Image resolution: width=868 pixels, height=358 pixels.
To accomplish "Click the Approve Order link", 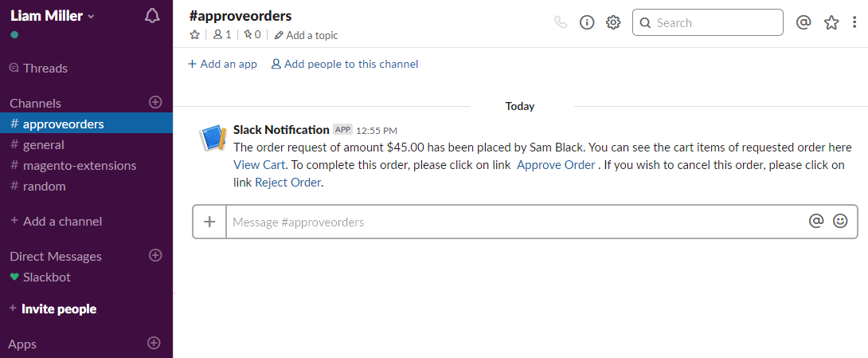I will [x=556, y=165].
